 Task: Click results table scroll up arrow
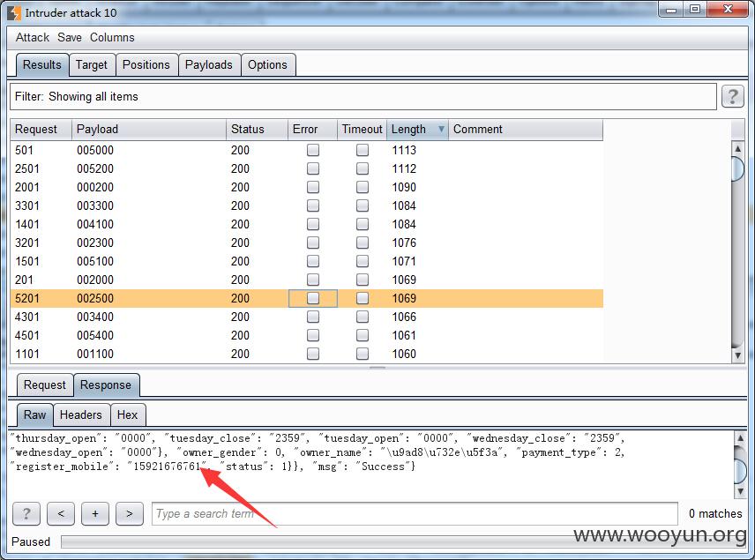(x=737, y=148)
